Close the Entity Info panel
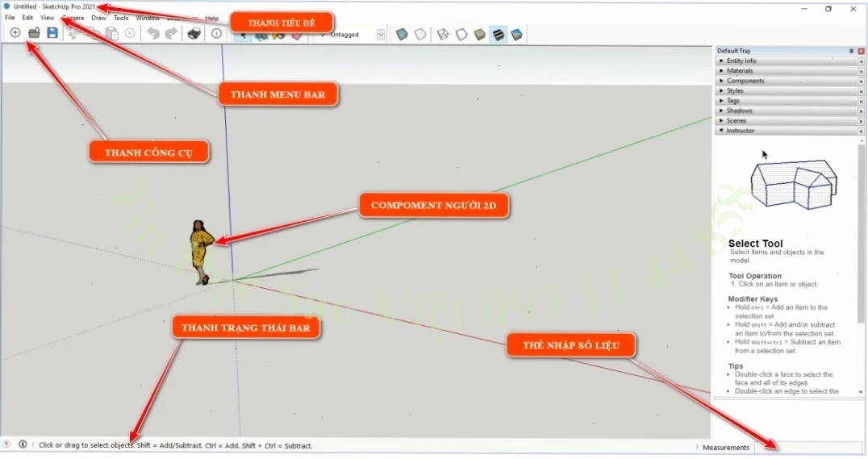This screenshot has height=459, width=868. [861, 61]
